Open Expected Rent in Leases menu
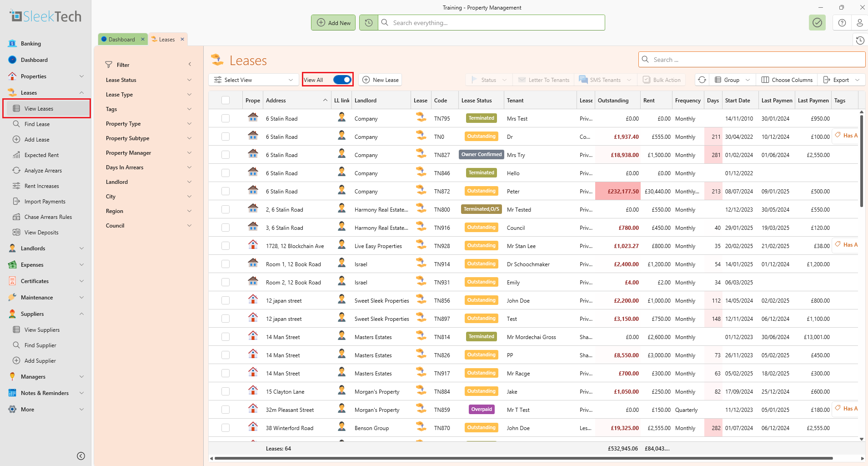Image resolution: width=868 pixels, height=466 pixels. (41, 155)
